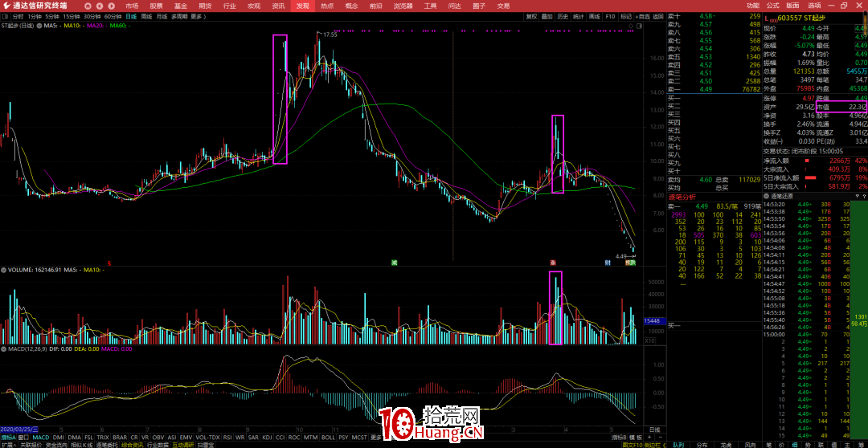Switch to 分时 chart period
This screenshot has height=448, width=868.
18,17
